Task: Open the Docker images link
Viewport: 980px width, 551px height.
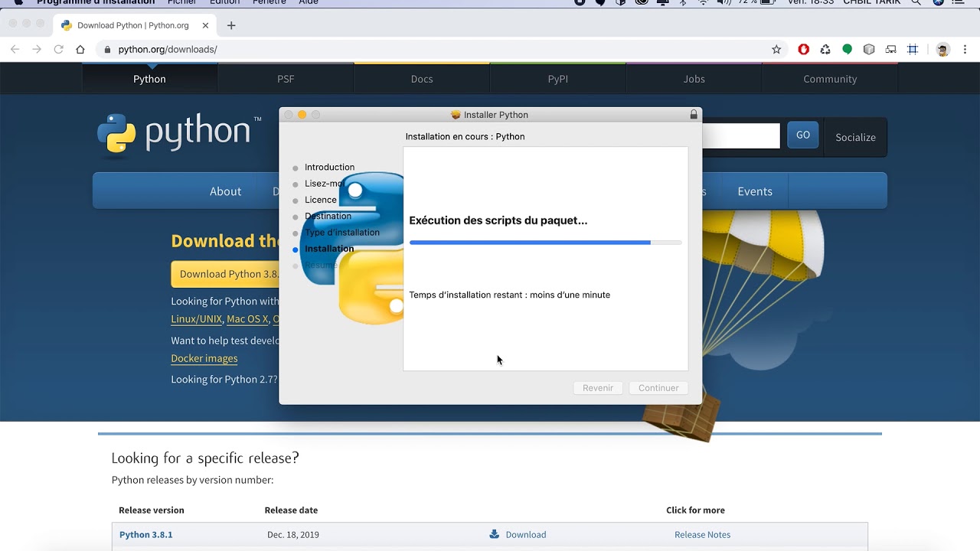Action: [204, 358]
